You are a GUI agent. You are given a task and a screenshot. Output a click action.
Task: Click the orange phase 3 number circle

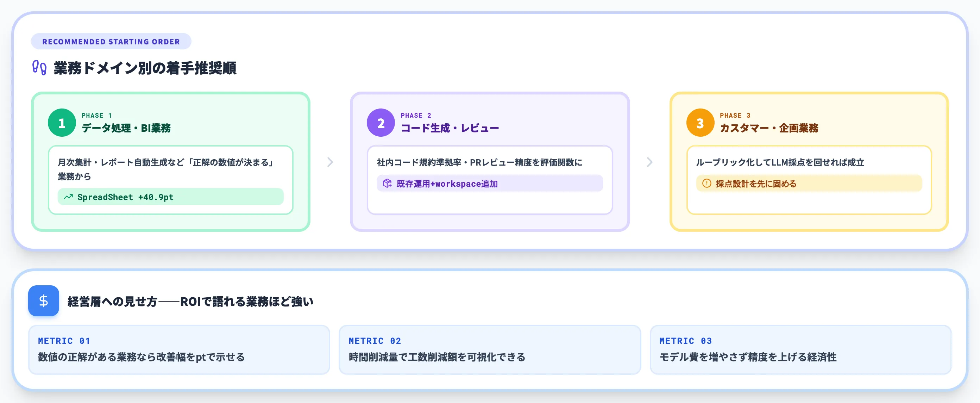(700, 123)
